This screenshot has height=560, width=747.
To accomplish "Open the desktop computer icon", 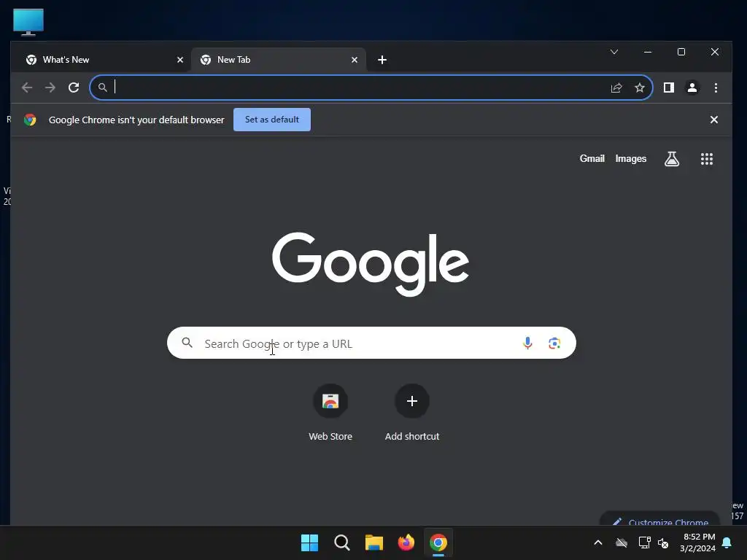I will point(28,23).
